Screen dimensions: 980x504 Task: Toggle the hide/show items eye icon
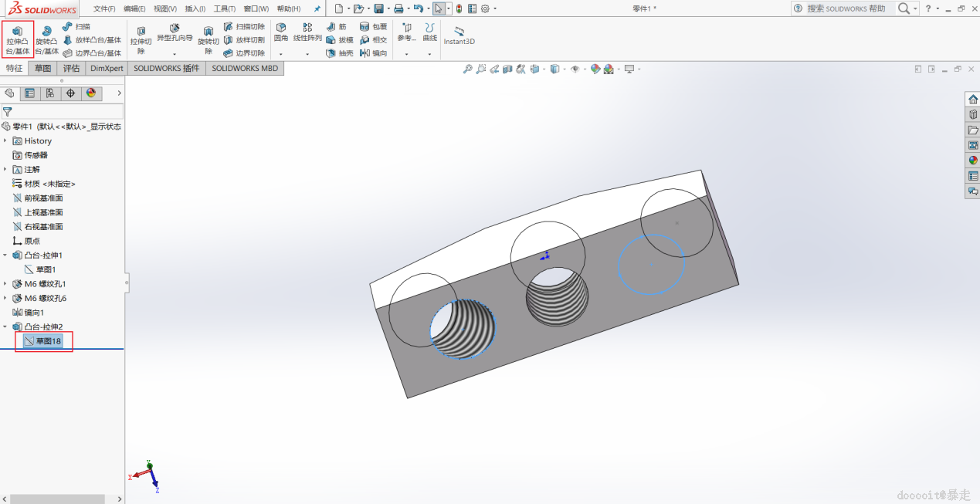click(575, 69)
